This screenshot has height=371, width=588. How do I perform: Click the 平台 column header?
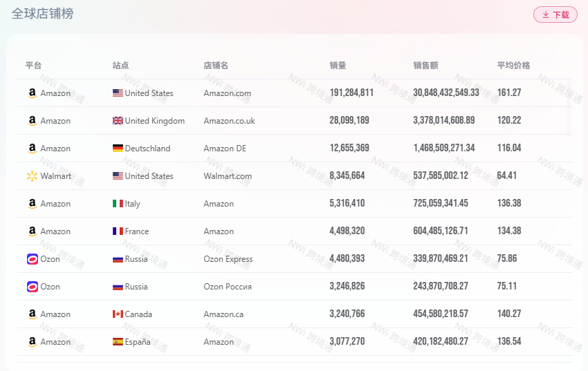(x=33, y=66)
